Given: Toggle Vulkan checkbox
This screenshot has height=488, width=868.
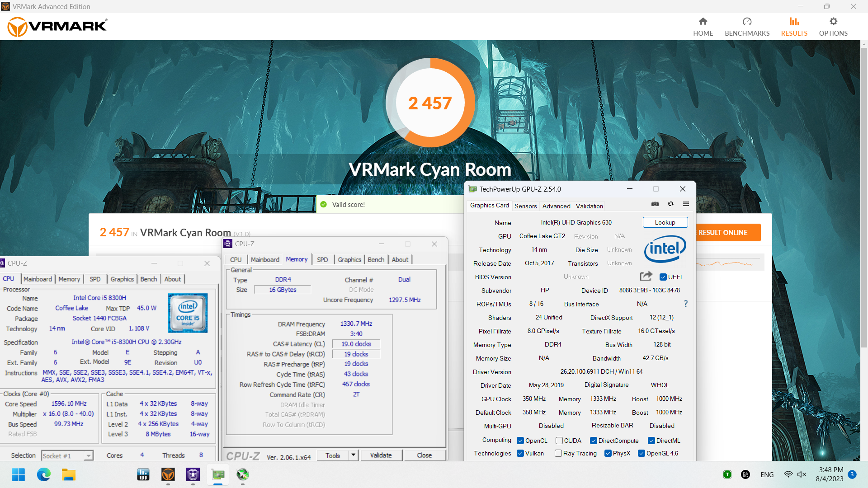Looking at the screenshot, I should 520,453.
